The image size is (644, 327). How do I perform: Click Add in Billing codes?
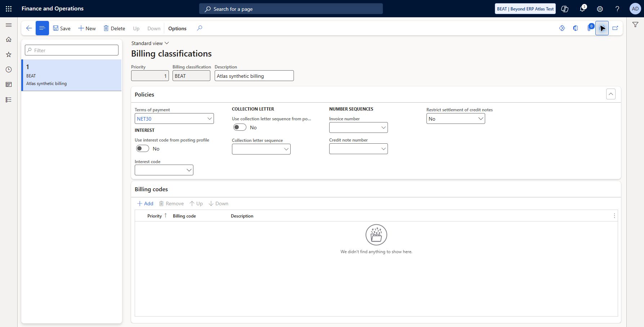(145, 203)
